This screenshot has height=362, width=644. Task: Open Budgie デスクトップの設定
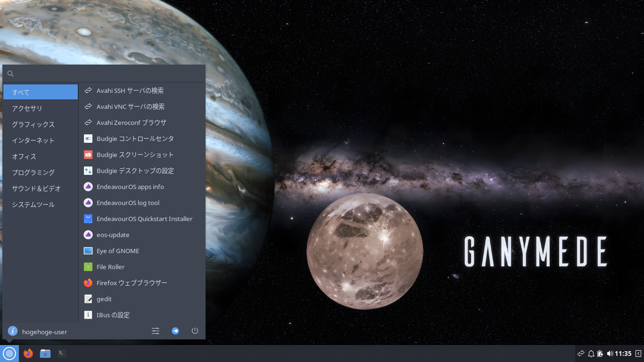[142, 171]
